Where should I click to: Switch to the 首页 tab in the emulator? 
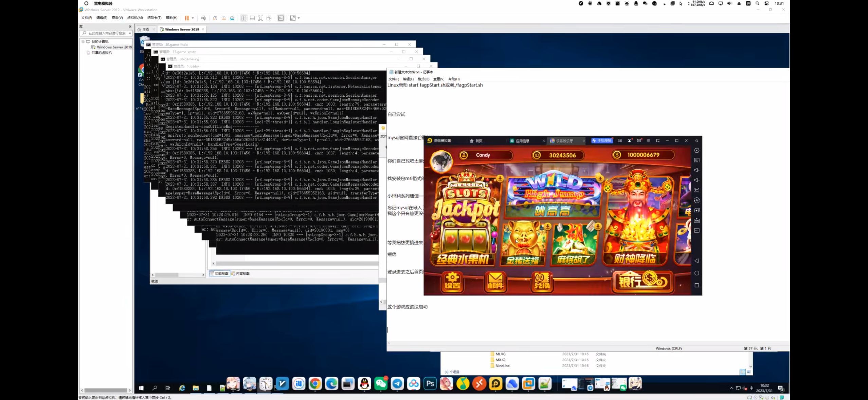[x=476, y=141]
